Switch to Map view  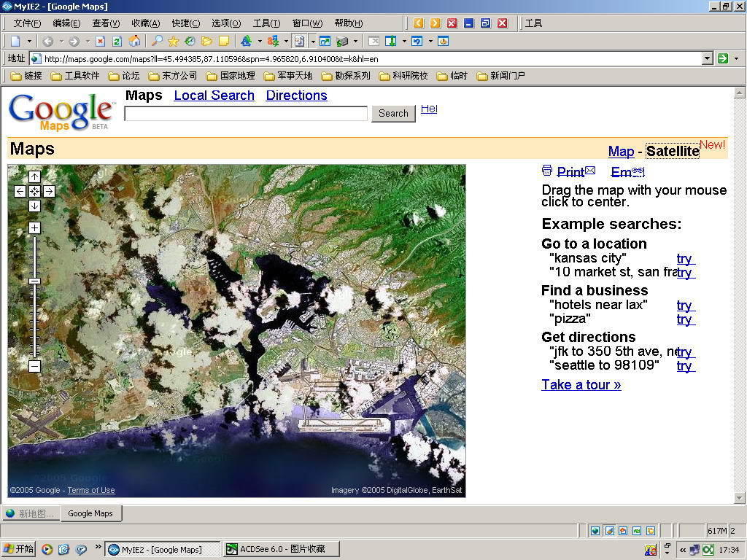pyautogui.click(x=621, y=151)
